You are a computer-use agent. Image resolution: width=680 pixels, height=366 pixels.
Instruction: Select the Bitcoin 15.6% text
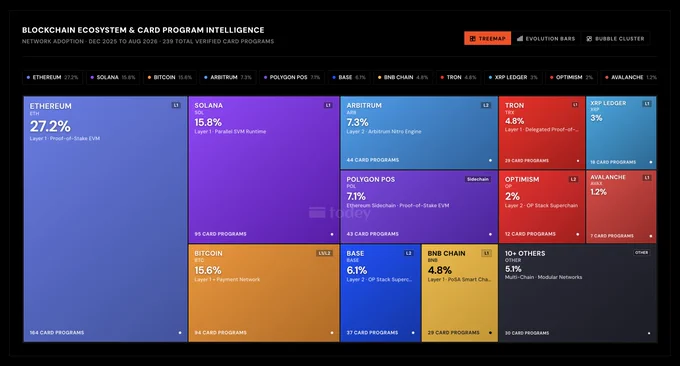pos(208,270)
